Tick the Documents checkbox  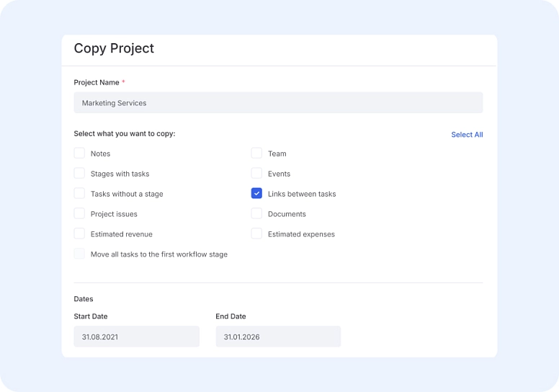click(256, 214)
